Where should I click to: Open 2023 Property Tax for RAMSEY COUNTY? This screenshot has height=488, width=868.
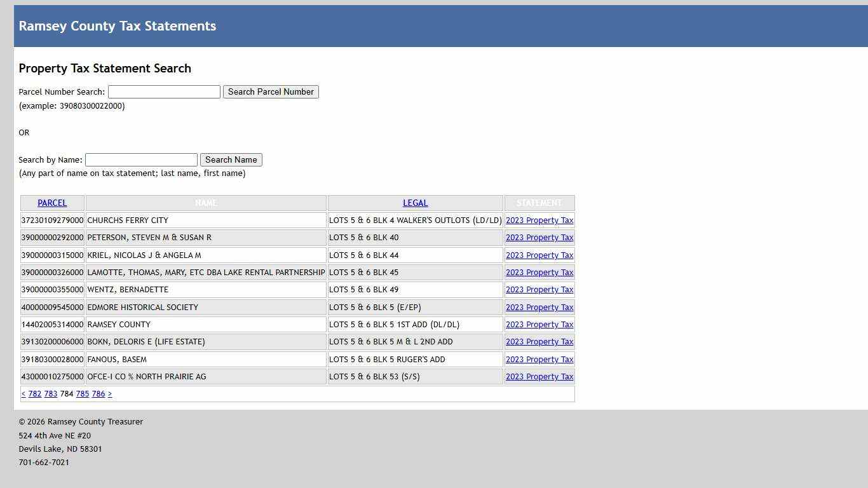tap(539, 324)
